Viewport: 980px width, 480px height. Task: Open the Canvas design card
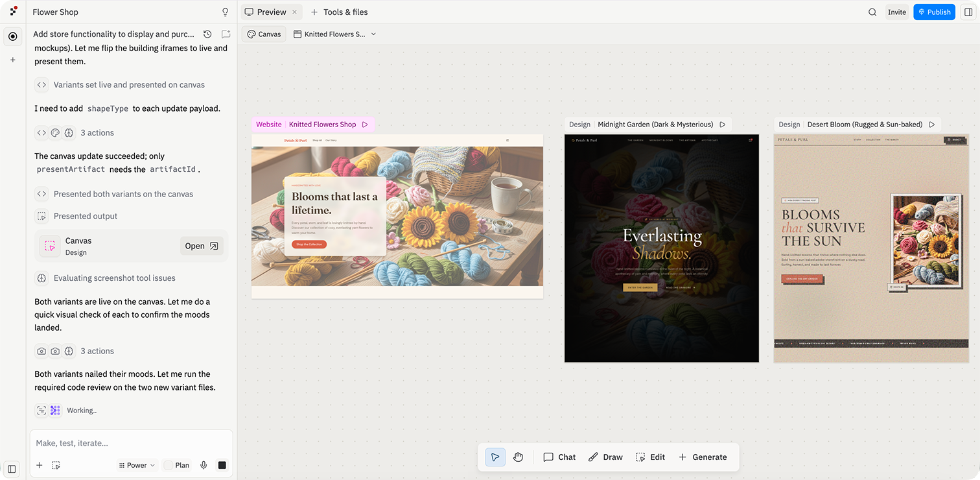[131, 246]
